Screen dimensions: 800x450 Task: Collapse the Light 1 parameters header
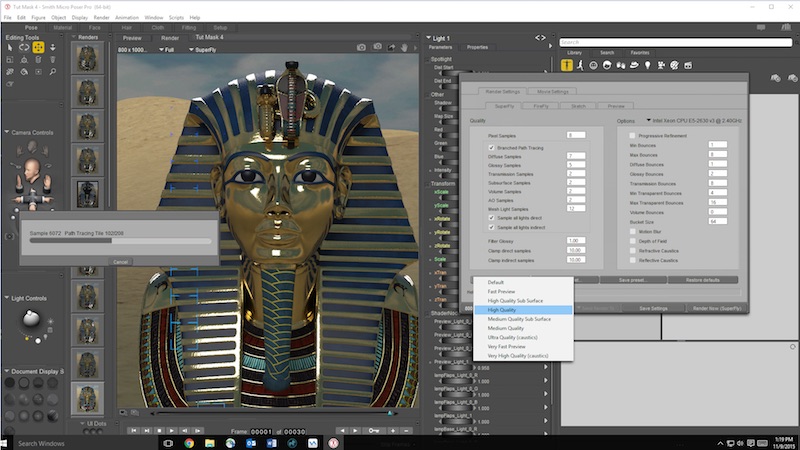tap(429, 38)
